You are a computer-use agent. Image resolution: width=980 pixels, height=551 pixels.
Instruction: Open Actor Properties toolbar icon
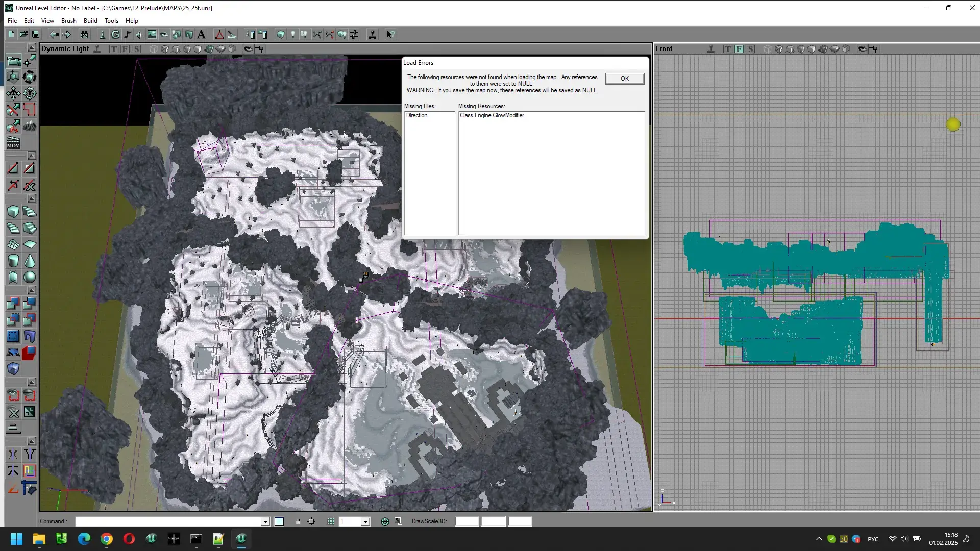coord(250,35)
